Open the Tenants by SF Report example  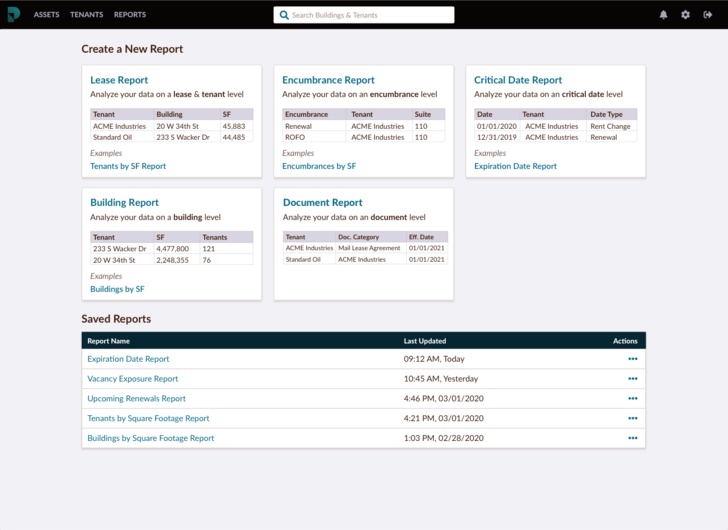click(128, 166)
